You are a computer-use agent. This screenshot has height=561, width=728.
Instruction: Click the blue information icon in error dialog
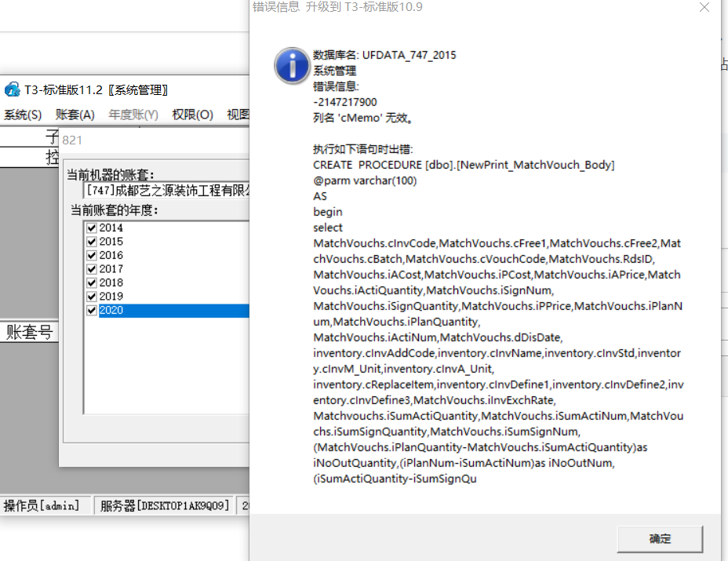292,65
